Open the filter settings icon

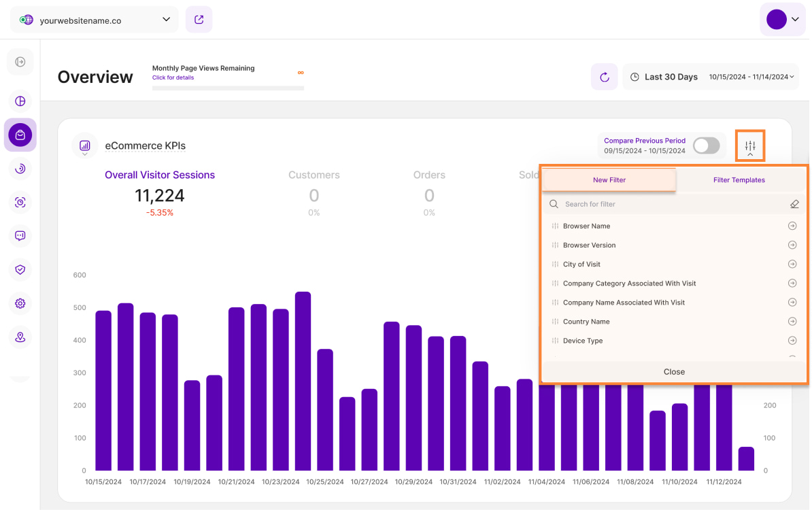pyautogui.click(x=750, y=146)
